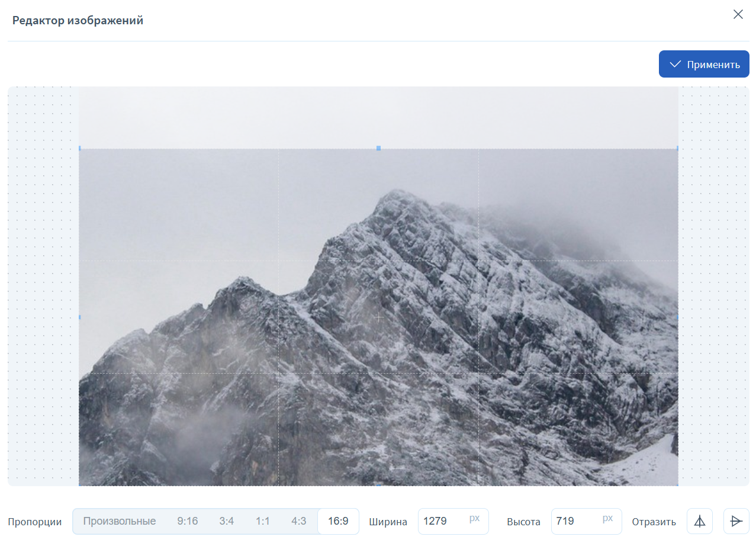Pick the 4:3 proportion option
Image resolution: width=756 pixels, height=559 pixels.
298,521
